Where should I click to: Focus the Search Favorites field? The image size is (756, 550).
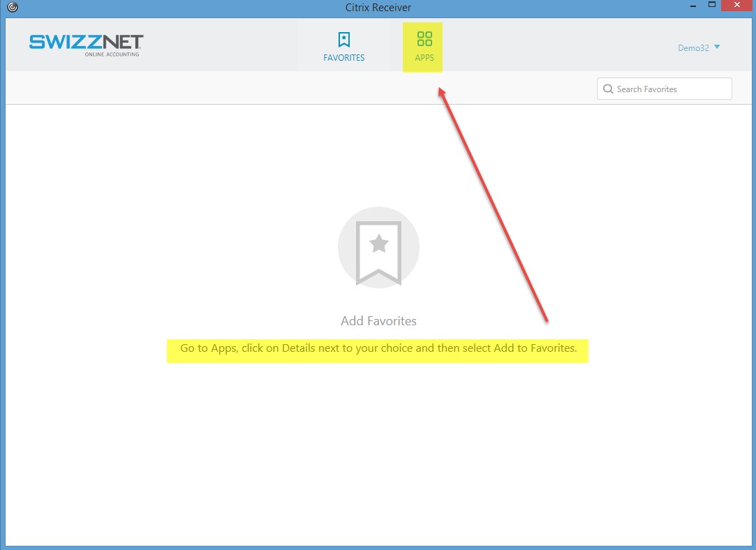pos(665,89)
